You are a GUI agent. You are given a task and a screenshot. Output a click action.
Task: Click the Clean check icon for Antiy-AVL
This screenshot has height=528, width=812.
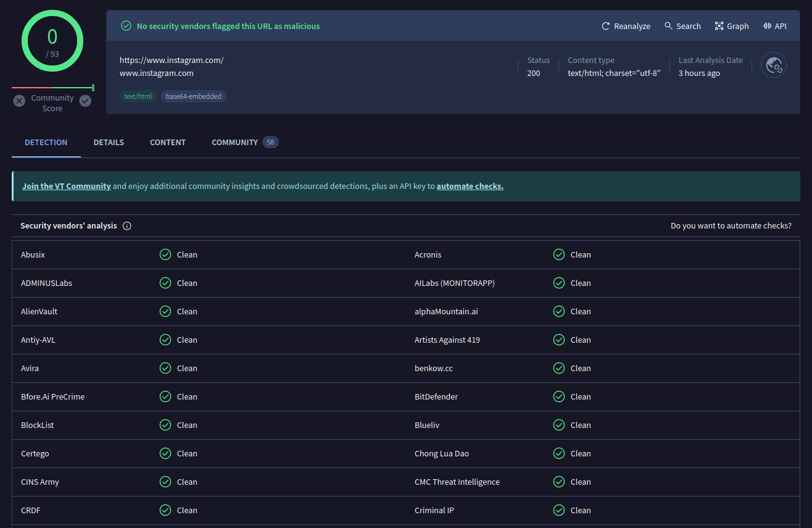coord(165,340)
